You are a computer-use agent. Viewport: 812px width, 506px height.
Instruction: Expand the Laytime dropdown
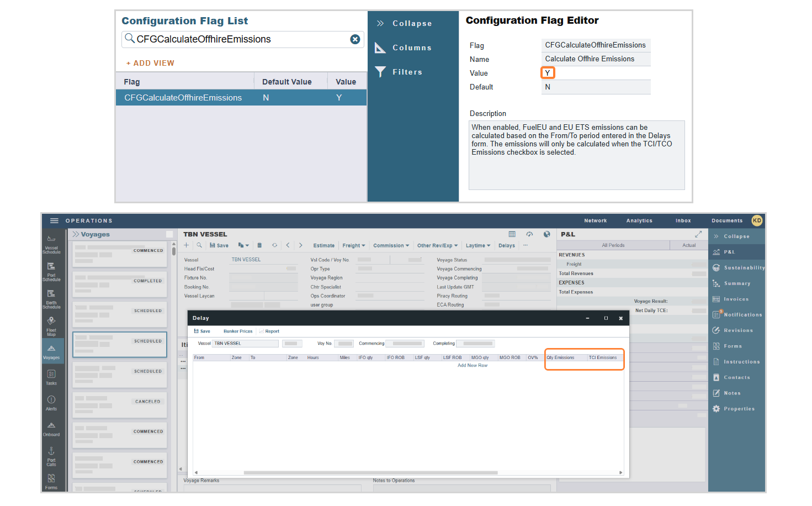(x=478, y=245)
